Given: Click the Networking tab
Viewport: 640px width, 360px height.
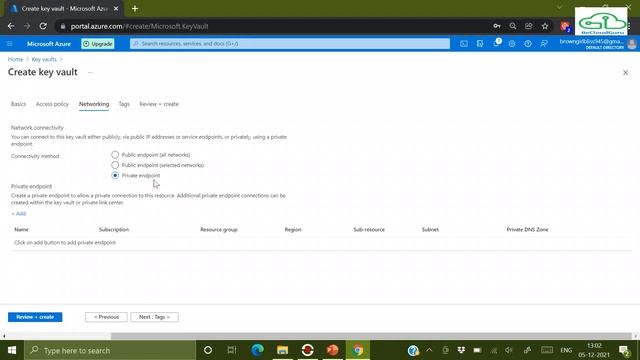Looking at the screenshot, I should (94, 104).
